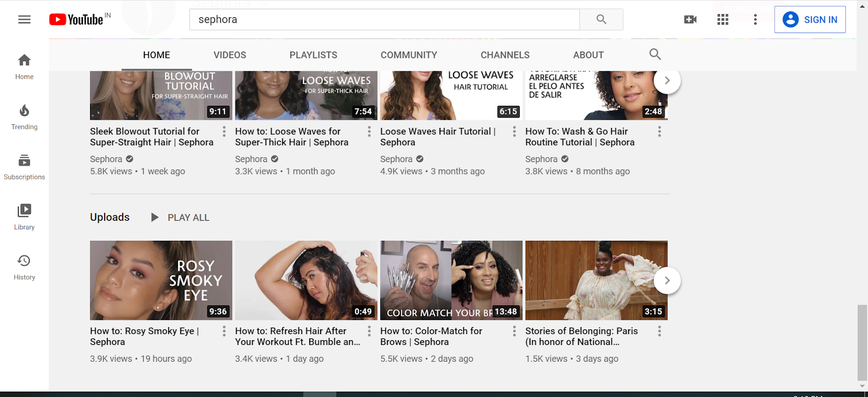Open the create video camera icon

pos(690,20)
